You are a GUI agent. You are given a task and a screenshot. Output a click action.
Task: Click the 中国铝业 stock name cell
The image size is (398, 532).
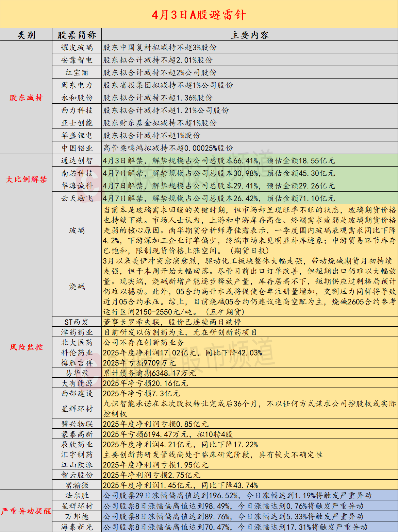[x=77, y=148]
